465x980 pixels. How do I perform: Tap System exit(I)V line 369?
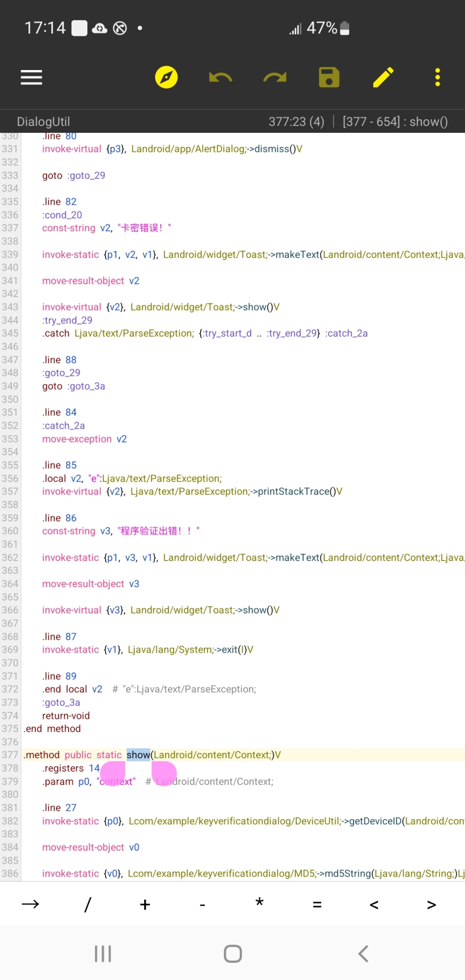pos(148,650)
